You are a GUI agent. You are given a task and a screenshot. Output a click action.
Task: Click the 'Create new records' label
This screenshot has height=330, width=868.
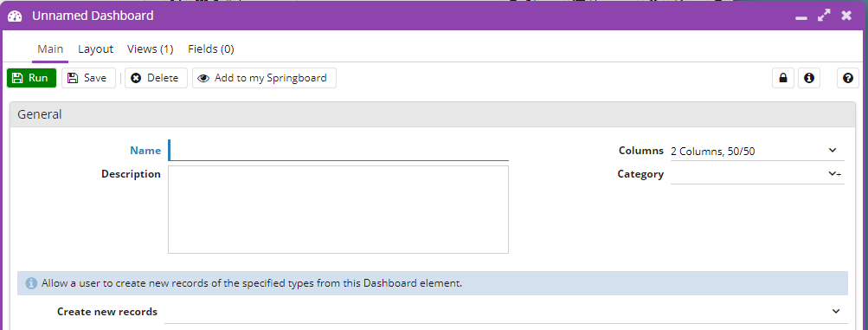107,312
